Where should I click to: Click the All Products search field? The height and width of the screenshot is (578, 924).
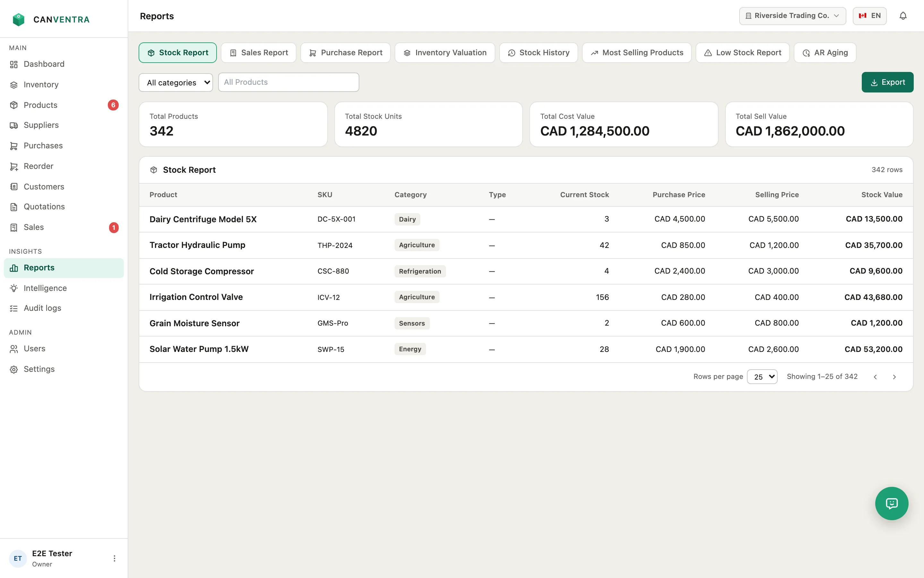tap(288, 82)
